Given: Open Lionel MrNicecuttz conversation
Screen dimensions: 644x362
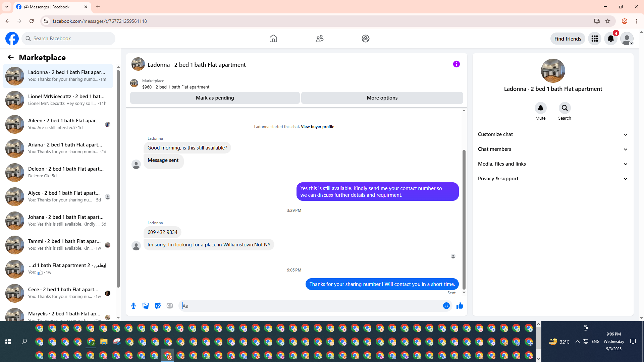Looking at the screenshot, I should point(58,100).
